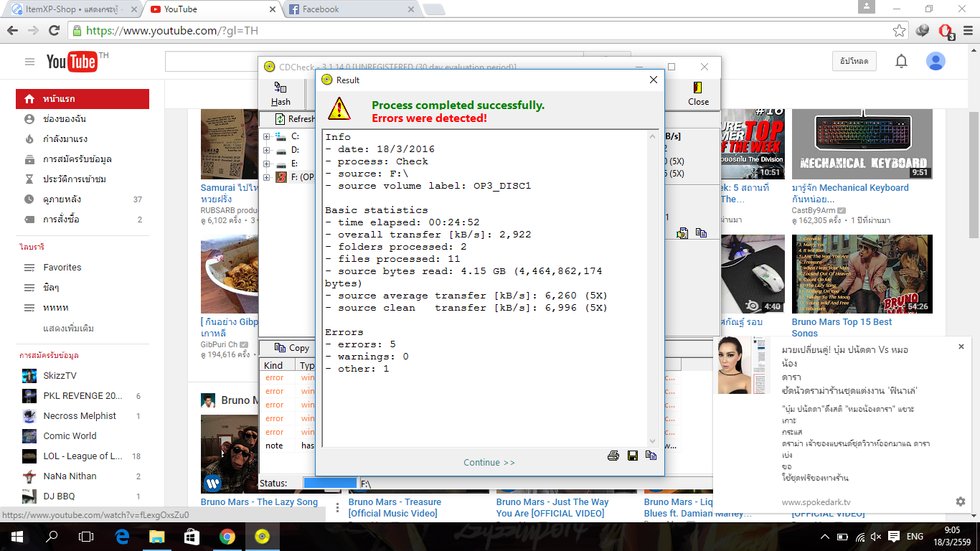Open YouTube notifications bell
980x551 pixels.
pos(901,62)
